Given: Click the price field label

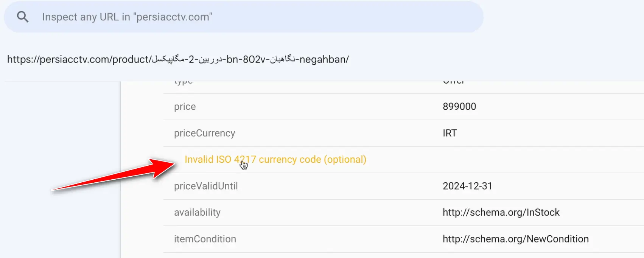Looking at the screenshot, I should [185, 106].
